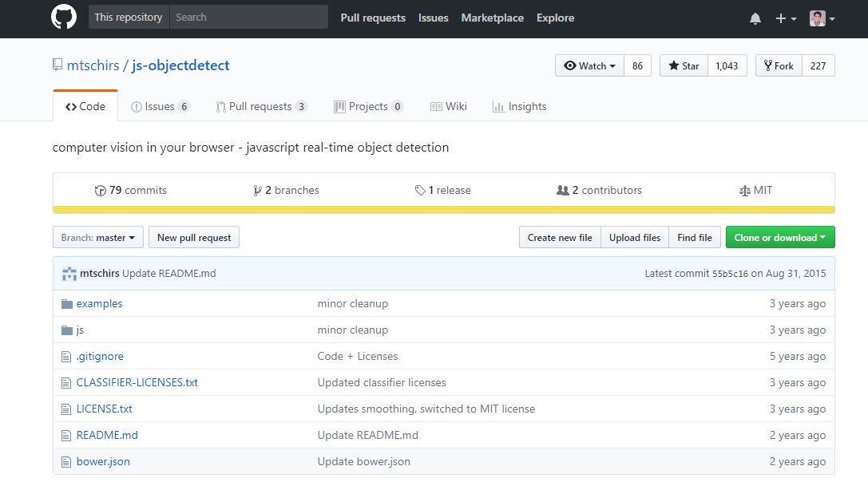Fork the repository
Screen dimensions: 868x482
pyautogui.click(x=779, y=66)
